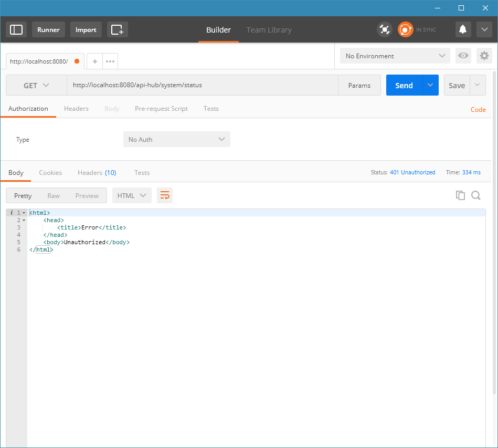The width and height of the screenshot is (498, 448).
Task: Click the orange sync status icon
Action: pos(405,29)
